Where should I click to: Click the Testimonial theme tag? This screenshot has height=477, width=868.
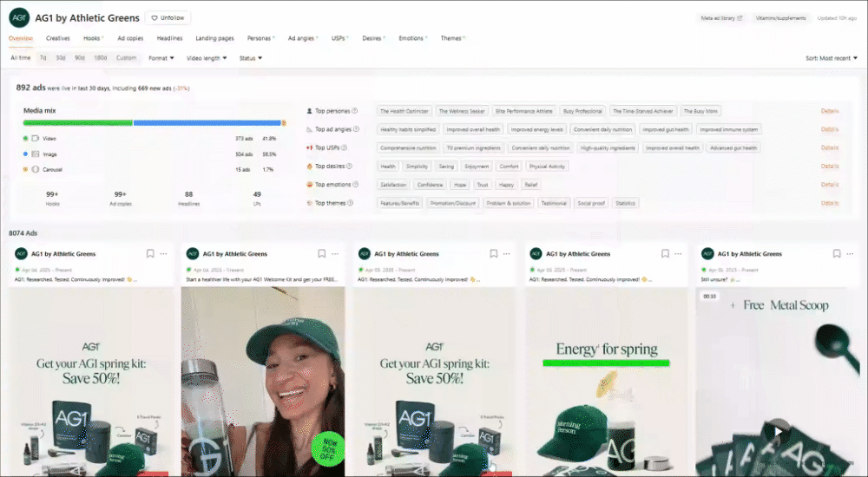click(x=554, y=203)
